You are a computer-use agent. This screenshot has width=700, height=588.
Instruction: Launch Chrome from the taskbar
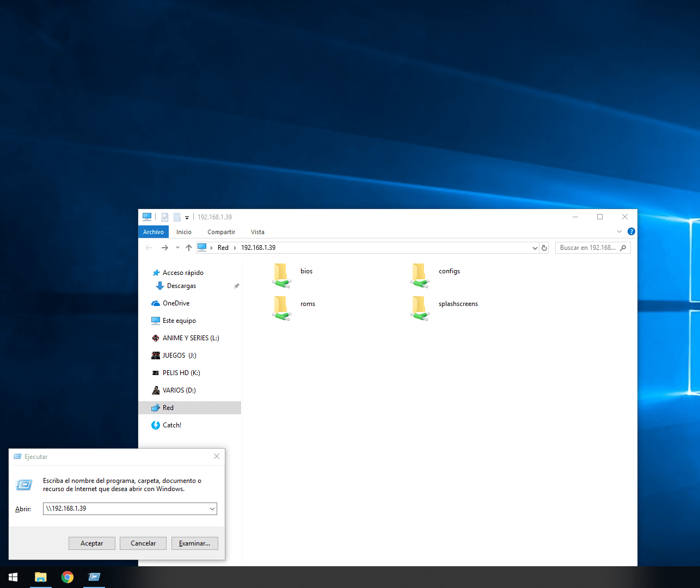pyautogui.click(x=67, y=577)
